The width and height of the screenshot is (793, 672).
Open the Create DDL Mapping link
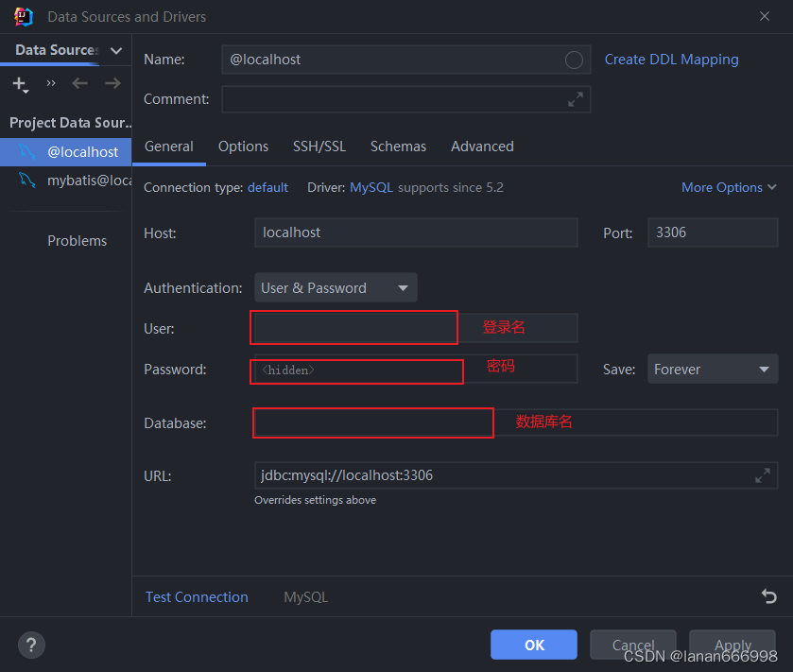point(671,60)
